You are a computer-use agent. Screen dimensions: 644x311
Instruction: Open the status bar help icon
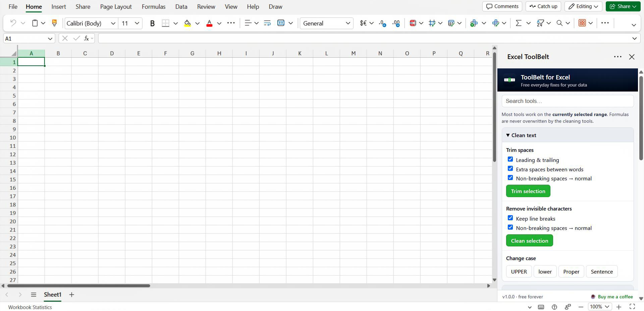[x=554, y=307]
